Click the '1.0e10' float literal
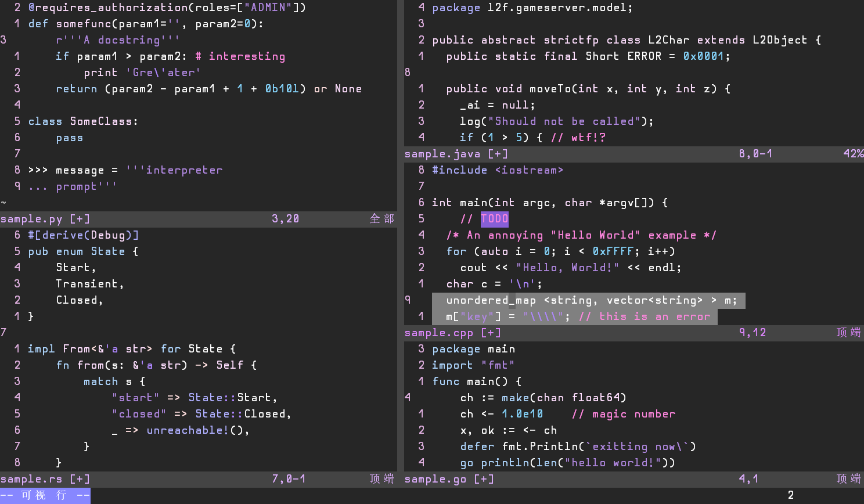864x504 pixels. (x=523, y=414)
